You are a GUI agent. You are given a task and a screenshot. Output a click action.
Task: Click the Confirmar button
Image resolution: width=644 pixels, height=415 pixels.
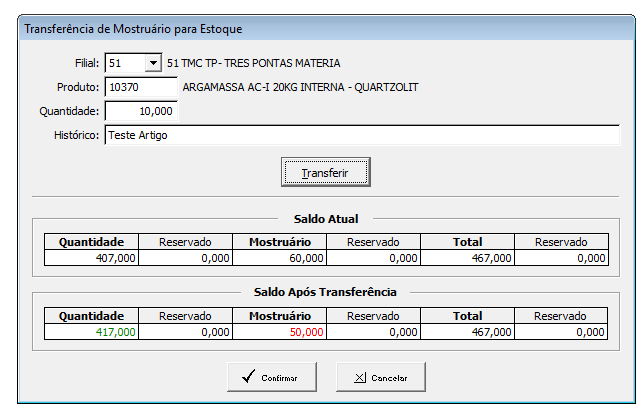click(272, 377)
